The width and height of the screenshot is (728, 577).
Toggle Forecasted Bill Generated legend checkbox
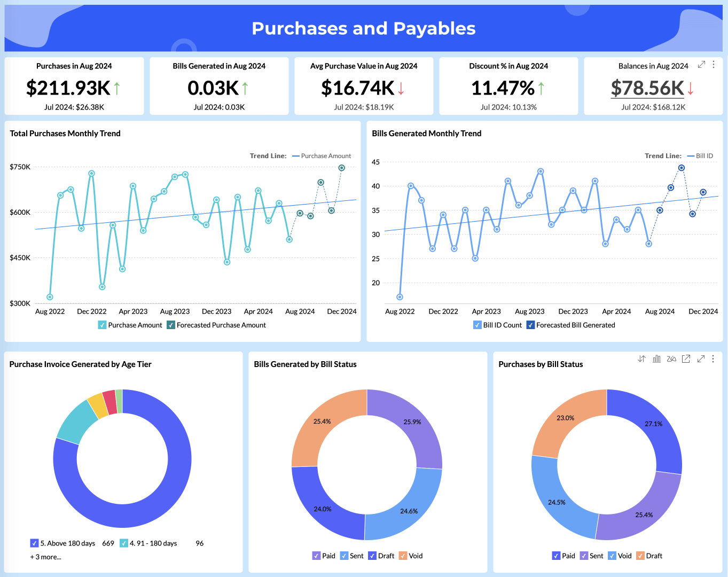pyautogui.click(x=531, y=325)
